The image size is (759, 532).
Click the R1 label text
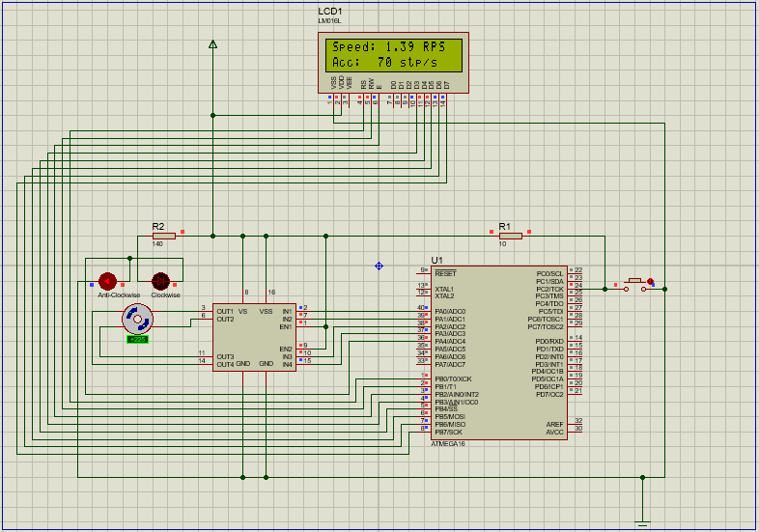(504, 226)
